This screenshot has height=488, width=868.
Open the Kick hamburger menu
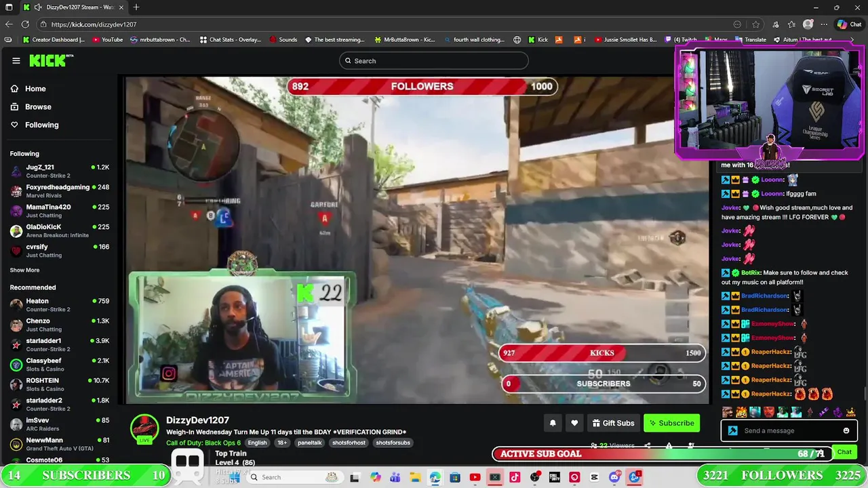[x=16, y=60]
